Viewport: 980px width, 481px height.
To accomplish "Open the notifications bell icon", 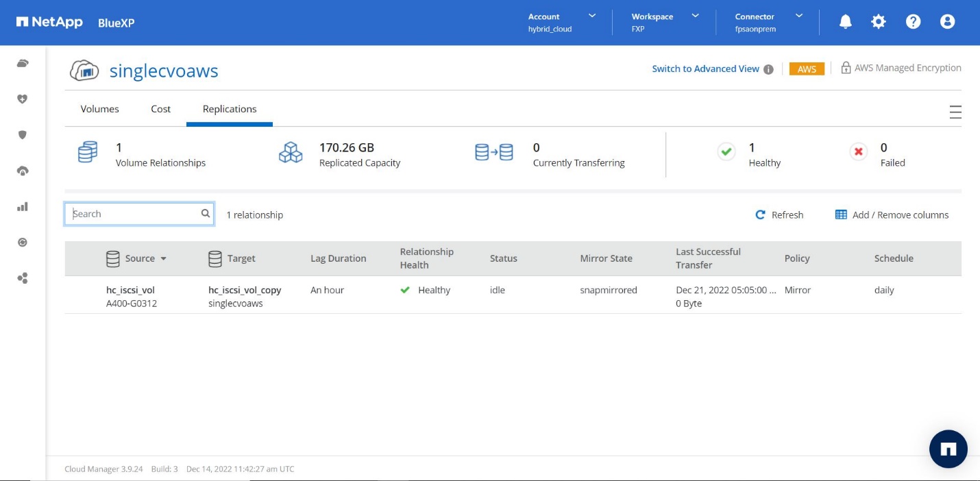I will 846,22.
